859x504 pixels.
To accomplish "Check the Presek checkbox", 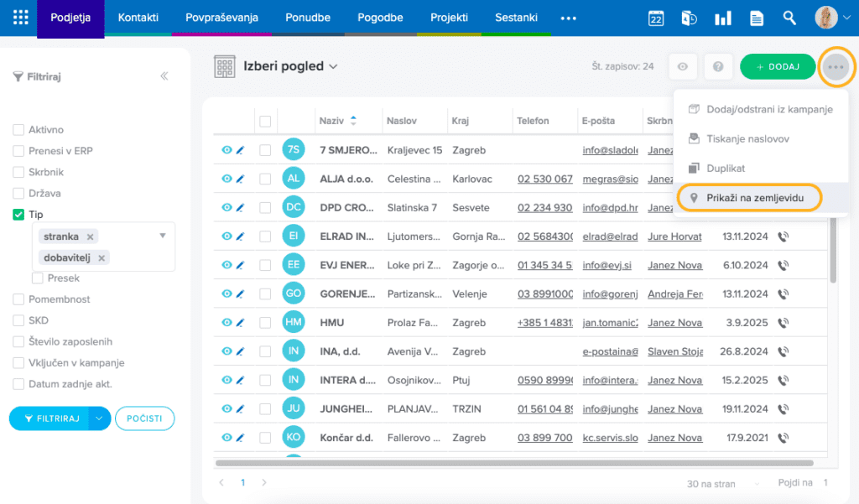I will click(x=38, y=278).
